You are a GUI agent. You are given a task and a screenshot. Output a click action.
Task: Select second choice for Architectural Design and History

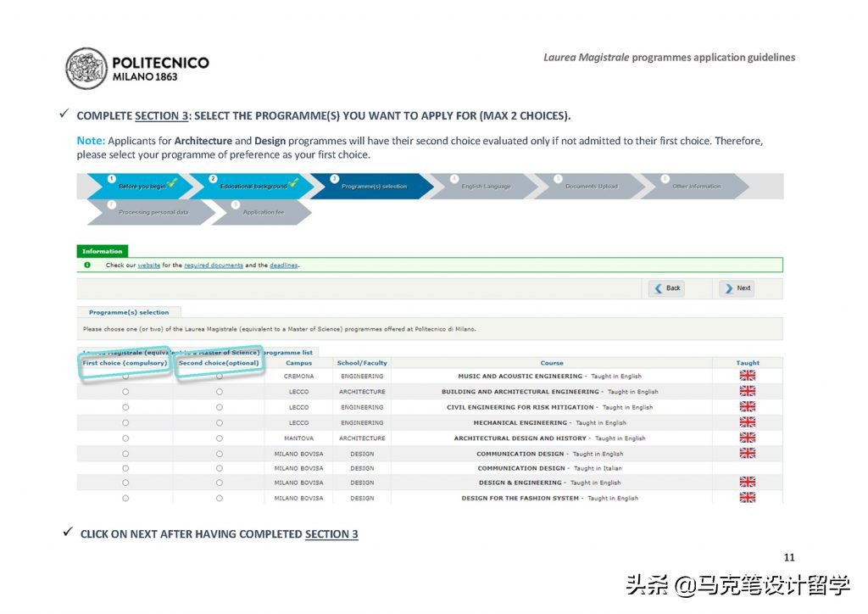click(220, 438)
